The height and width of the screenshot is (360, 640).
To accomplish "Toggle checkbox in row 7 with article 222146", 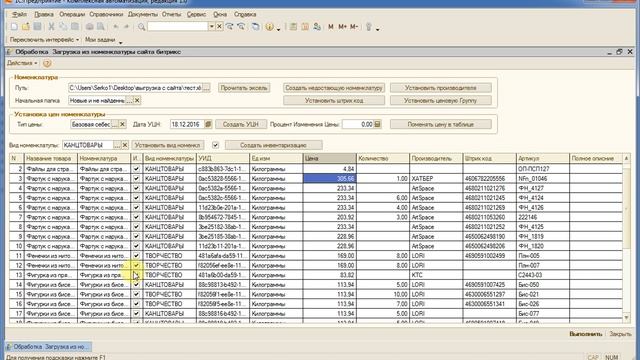I will tap(136, 217).
